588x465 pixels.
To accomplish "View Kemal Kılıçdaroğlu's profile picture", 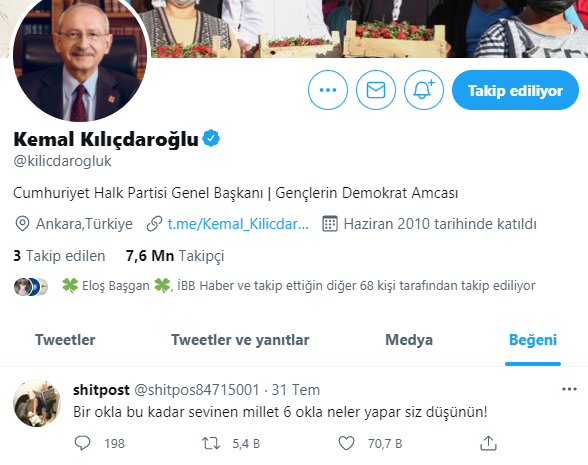I will pyautogui.click(x=80, y=55).
